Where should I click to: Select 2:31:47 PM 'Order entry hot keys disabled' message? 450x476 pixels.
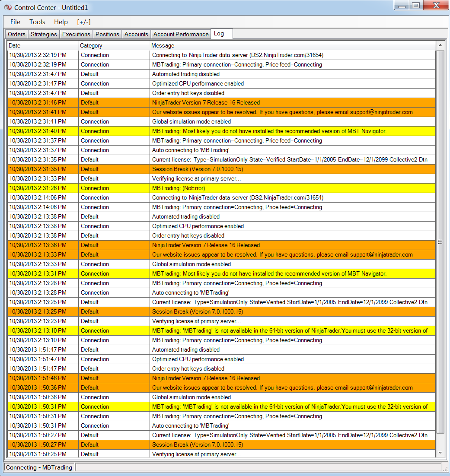[188, 93]
